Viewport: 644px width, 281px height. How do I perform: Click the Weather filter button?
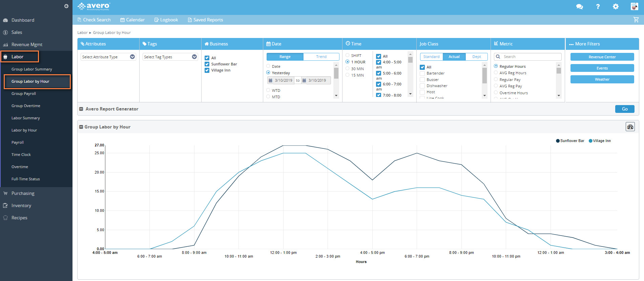pos(602,79)
